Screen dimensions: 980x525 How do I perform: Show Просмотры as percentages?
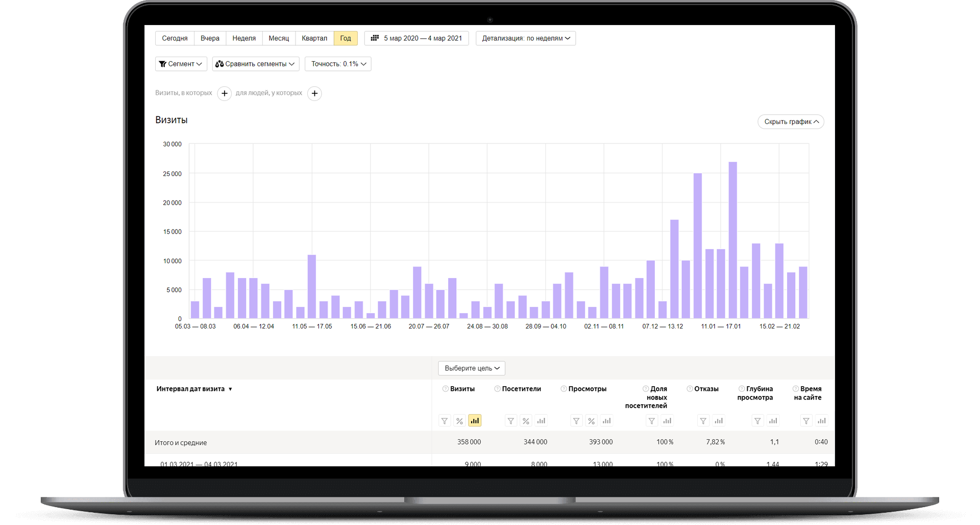(591, 421)
